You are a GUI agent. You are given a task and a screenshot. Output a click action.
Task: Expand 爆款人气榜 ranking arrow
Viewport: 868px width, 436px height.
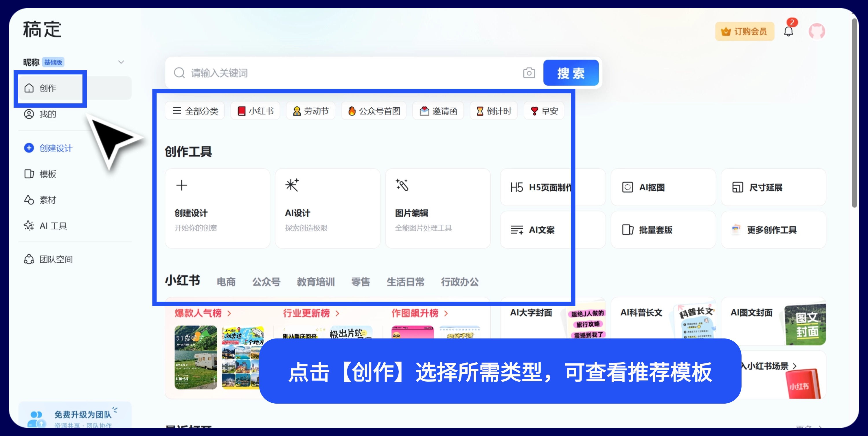point(229,313)
